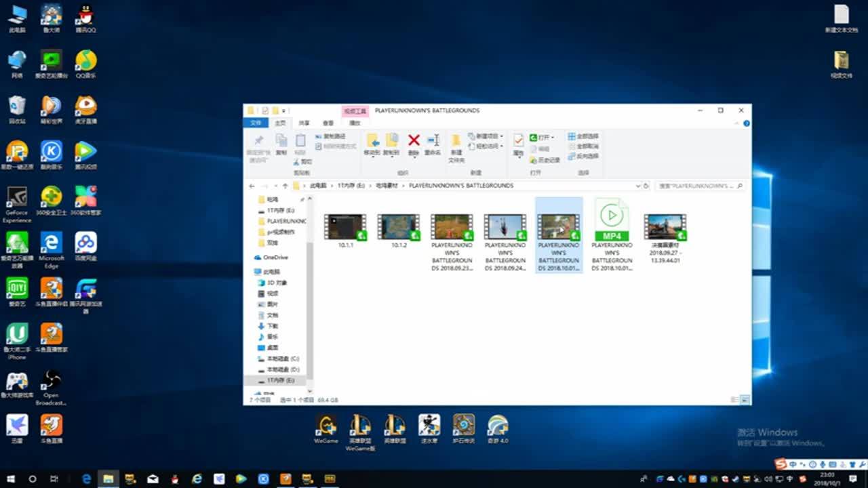Click the Paste clipboard icon

coord(300,140)
